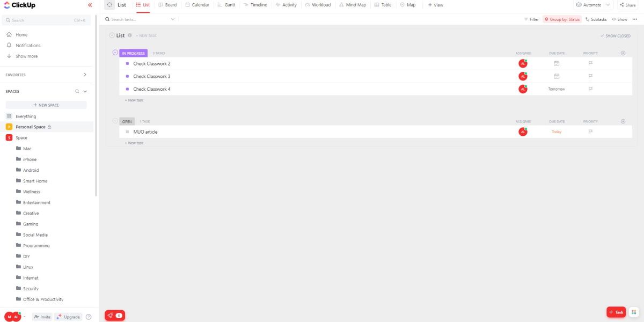
Task: Open the Automate button
Action: pyautogui.click(x=589, y=5)
